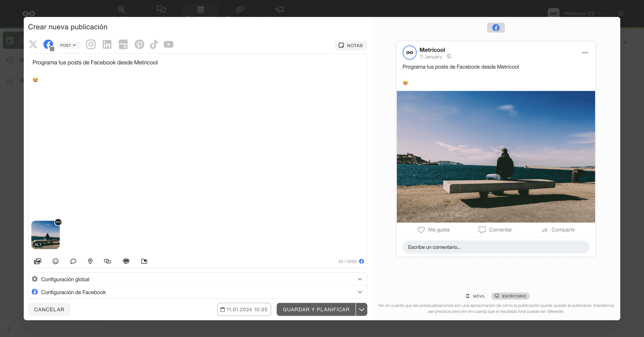644x337 pixels.
Task: Select the Pinterest network icon
Action: (139, 44)
